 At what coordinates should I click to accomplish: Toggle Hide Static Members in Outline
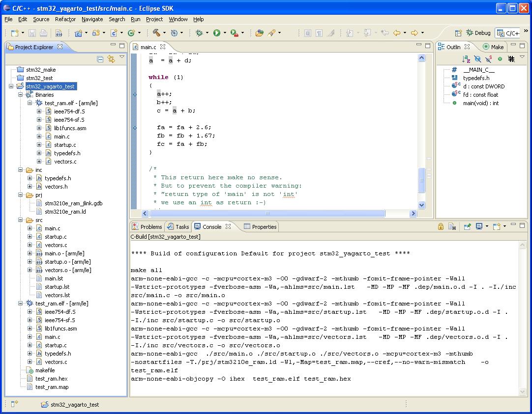(x=489, y=59)
